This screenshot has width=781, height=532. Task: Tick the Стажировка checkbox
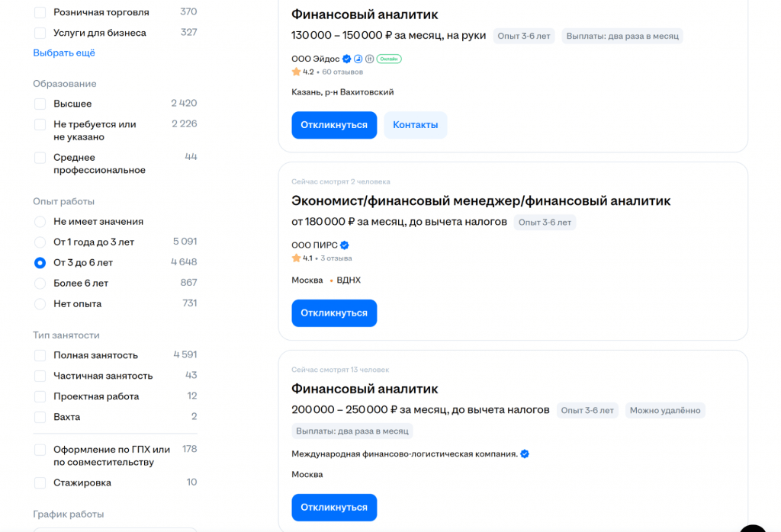click(x=40, y=482)
